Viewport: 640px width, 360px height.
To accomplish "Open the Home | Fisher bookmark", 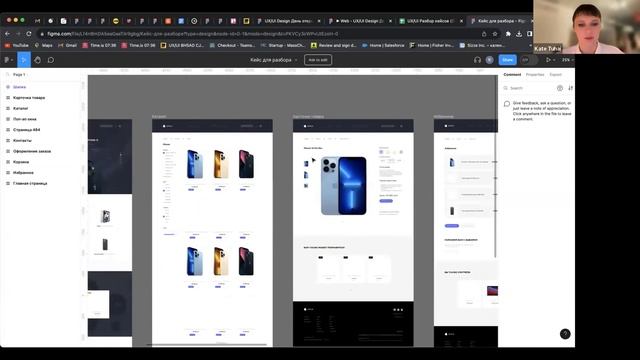I will [x=431, y=45].
